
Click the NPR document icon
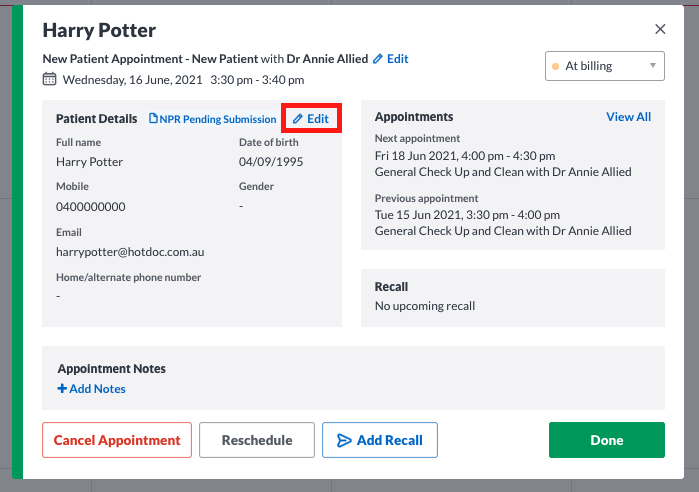(x=153, y=118)
